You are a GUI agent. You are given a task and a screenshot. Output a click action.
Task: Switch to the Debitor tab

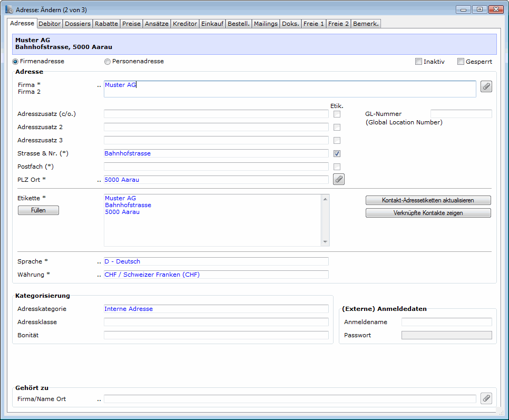point(50,24)
